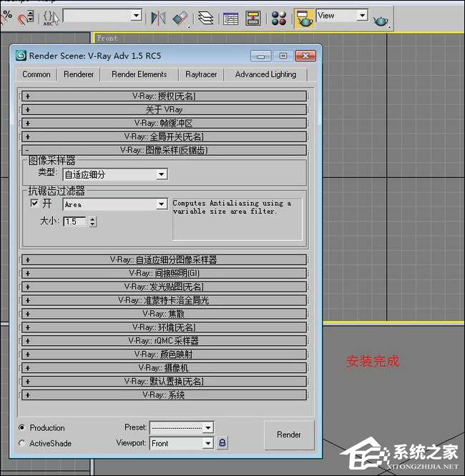Screen dimensions: 465x476
Task: Toggle the percent snap icon
Action: 6,16
